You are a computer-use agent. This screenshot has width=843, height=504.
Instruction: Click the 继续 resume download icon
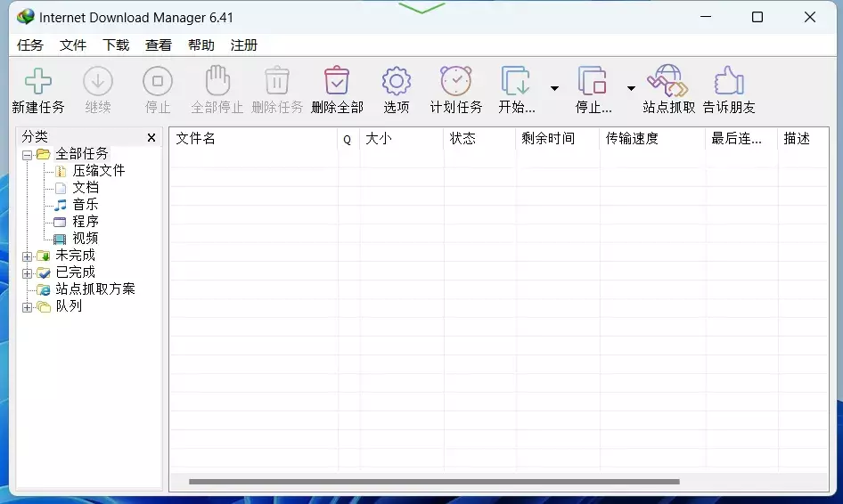(x=98, y=81)
